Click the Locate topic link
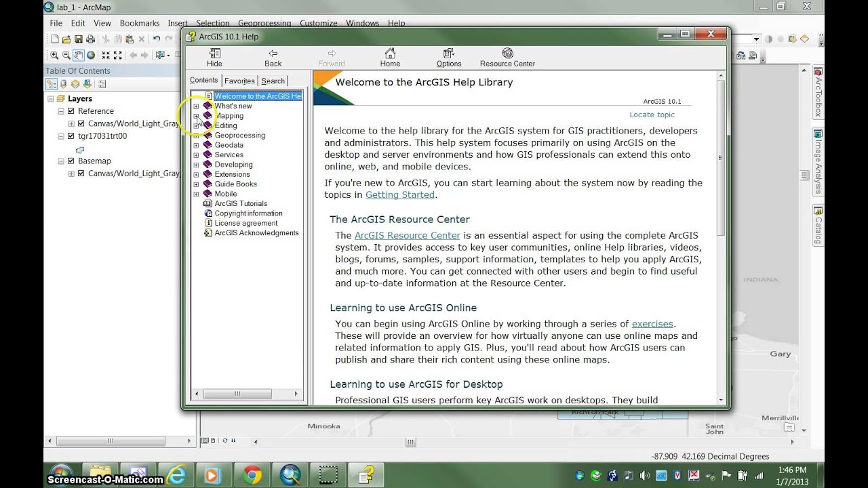Screen dimensions: 868x488 (x=652, y=115)
